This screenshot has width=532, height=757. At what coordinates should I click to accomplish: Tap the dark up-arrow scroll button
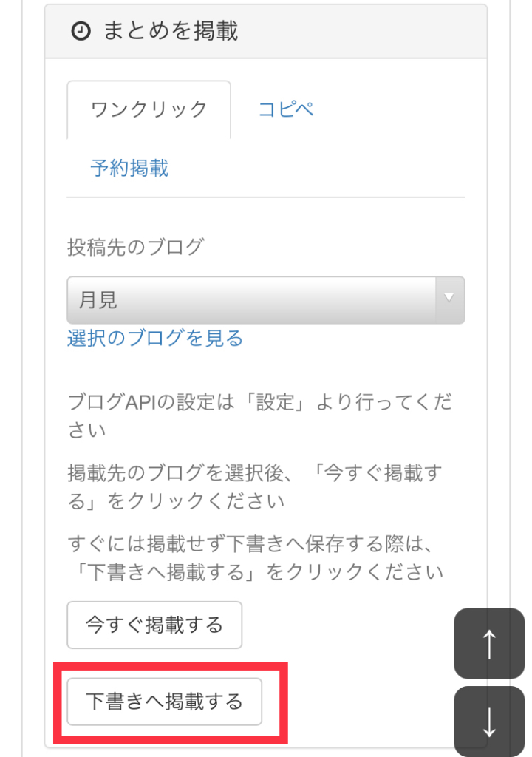(x=489, y=643)
